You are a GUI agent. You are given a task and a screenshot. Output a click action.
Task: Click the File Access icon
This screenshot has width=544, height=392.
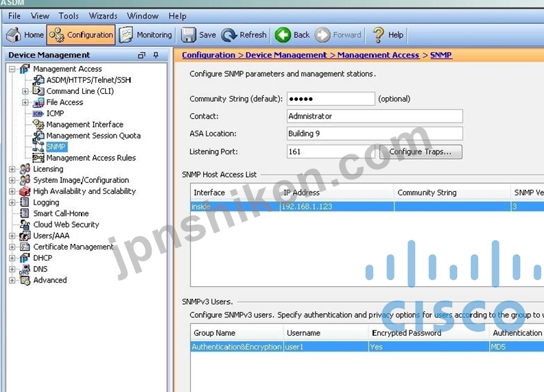tap(38, 102)
